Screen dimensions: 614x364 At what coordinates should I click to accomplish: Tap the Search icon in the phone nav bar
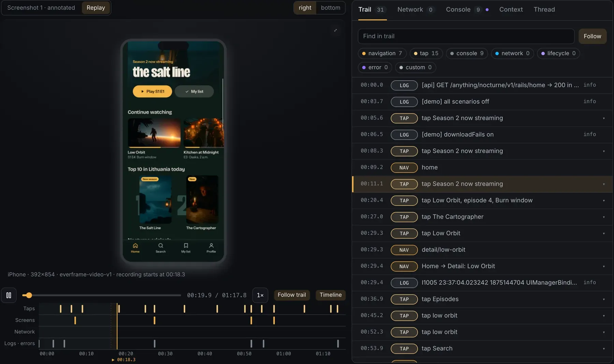point(161,248)
